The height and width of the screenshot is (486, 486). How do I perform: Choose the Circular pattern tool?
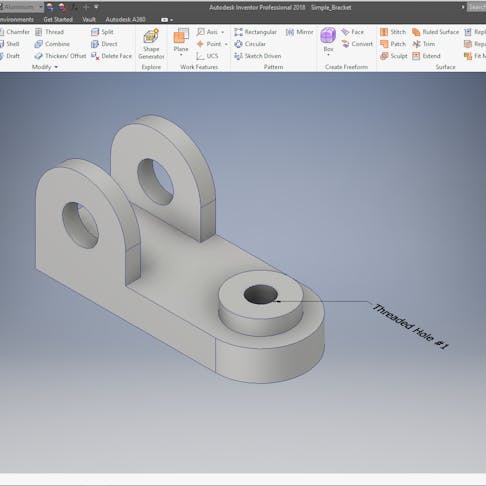(x=250, y=44)
